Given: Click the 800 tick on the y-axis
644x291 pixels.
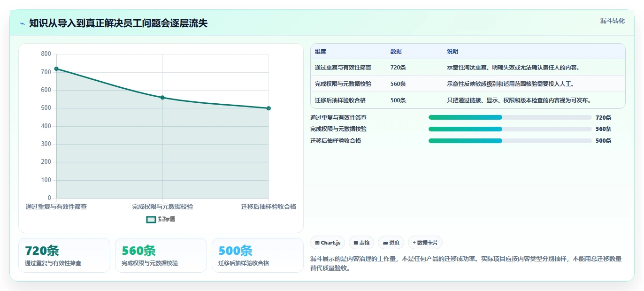Looking at the screenshot, I should click(x=46, y=54).
